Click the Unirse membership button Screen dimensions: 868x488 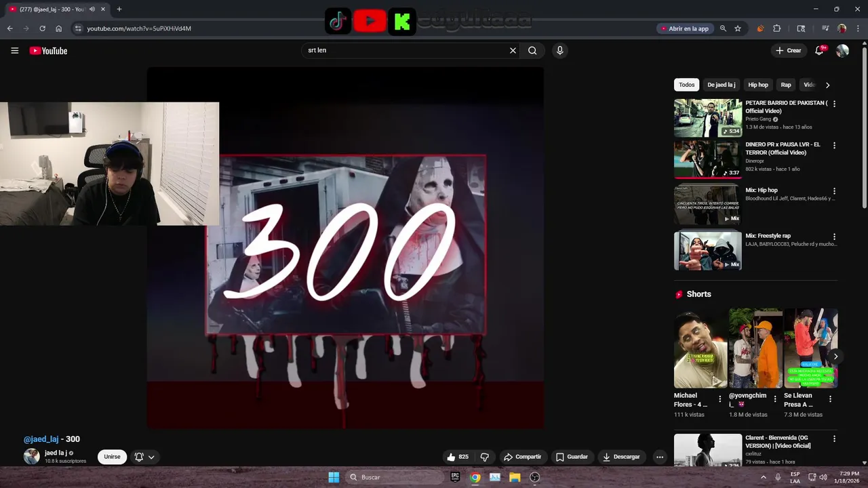point(112,457)
